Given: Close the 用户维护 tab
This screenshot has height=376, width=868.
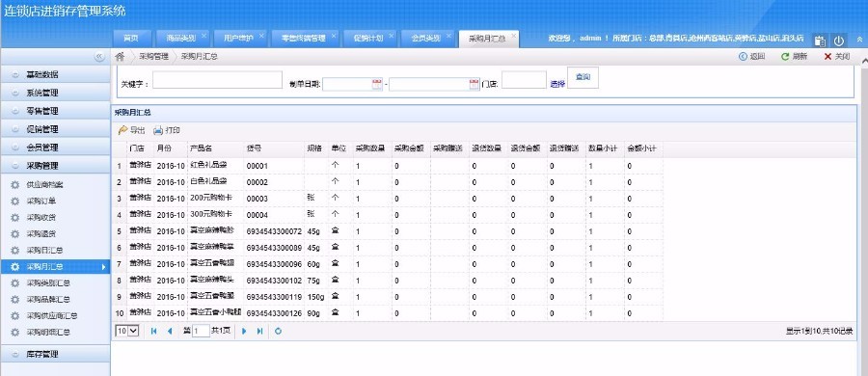Looking at the screenshot, I should (x=261, y=36).
